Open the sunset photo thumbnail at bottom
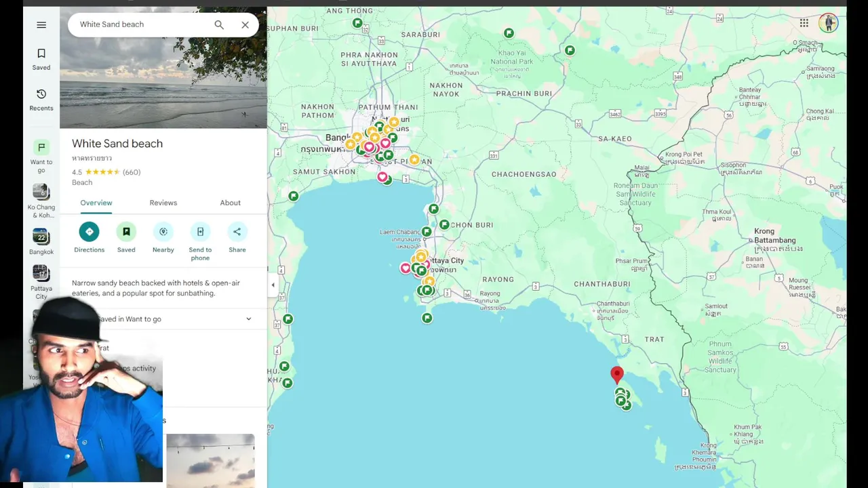 pyautogui.click(x=211, y=460)
